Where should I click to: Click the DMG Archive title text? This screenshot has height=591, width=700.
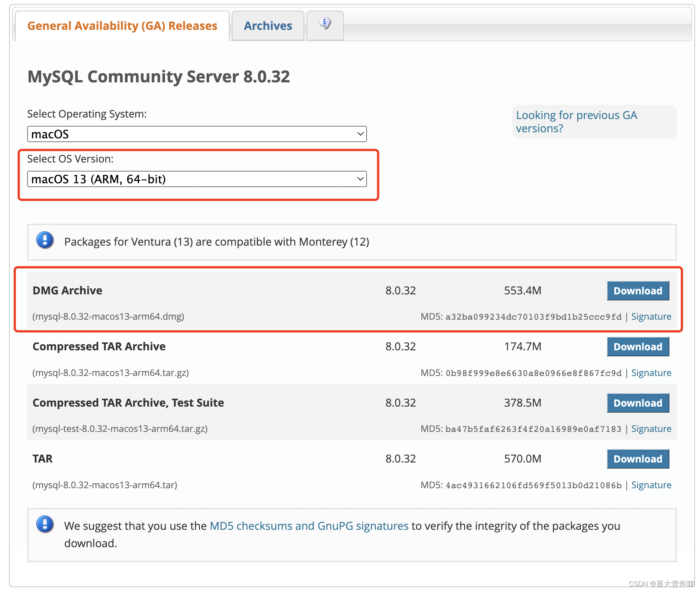coord(68,291)
